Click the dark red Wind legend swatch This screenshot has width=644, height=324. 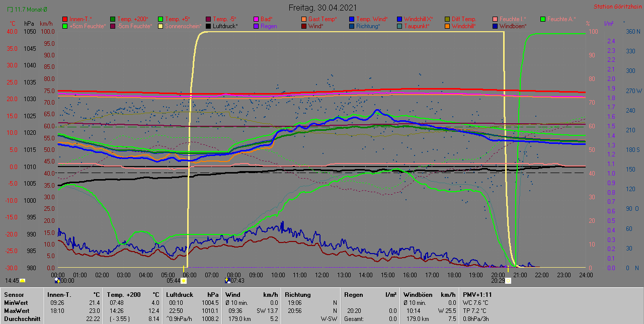pos(304,26)
